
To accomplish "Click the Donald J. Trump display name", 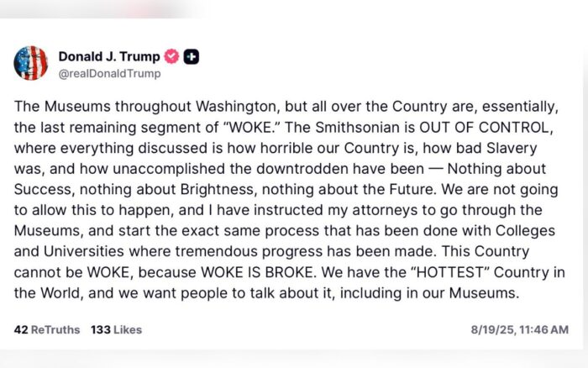I will point(108,56).
